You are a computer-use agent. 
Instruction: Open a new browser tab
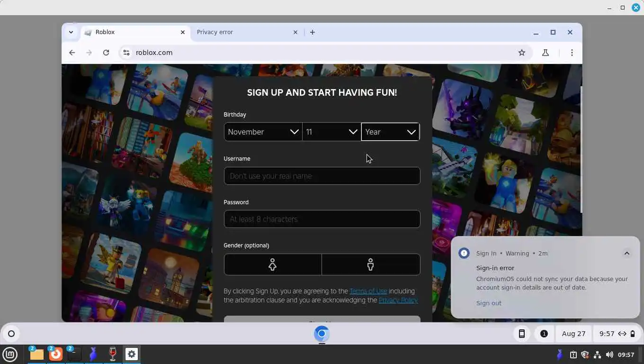click(x=313, y=32)
